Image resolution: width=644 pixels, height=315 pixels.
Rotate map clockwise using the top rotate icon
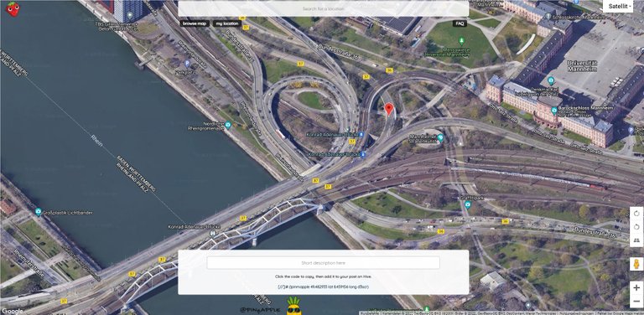(x=636, y=214)
